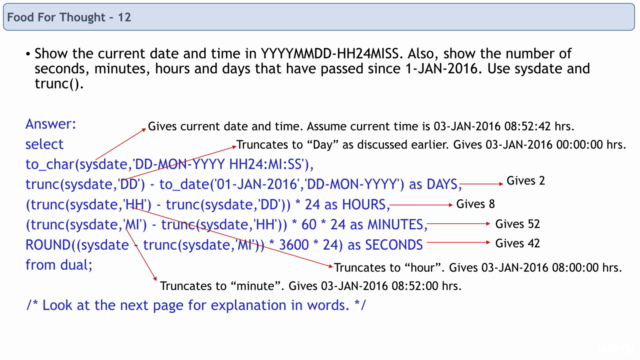
Task: Click the 'Truncates to "minute"' annotation
Action: coord(311,286)
